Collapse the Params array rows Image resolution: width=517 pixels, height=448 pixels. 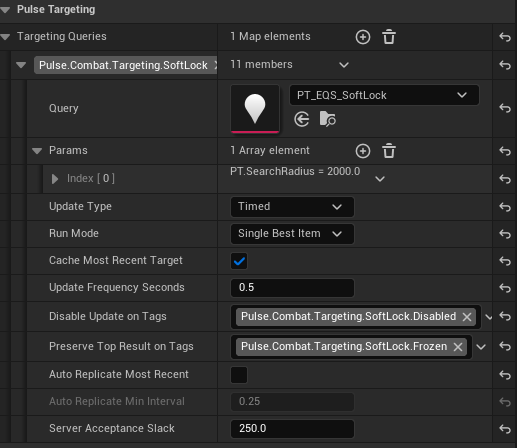coord(37,151)
